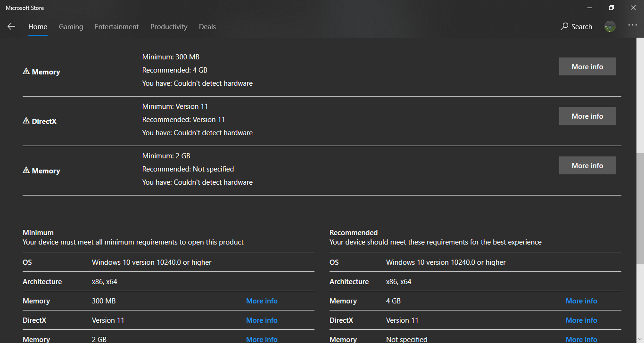Click the 'Recommended' section heading
Image resolution: width=644 pixels, height=343 pixels.
click(x=354, y=232)
